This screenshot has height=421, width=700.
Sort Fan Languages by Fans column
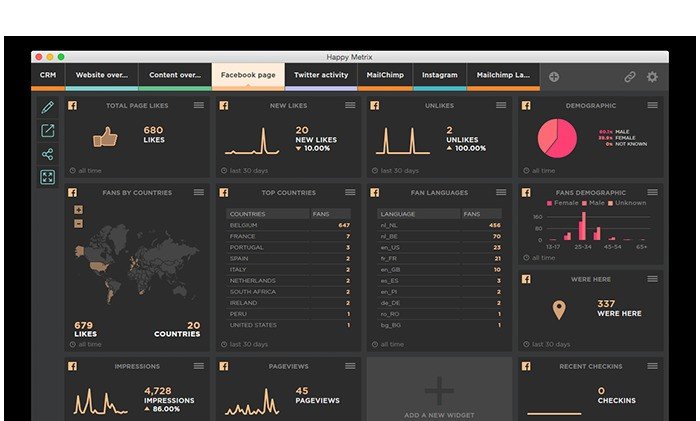click(481, 214)
